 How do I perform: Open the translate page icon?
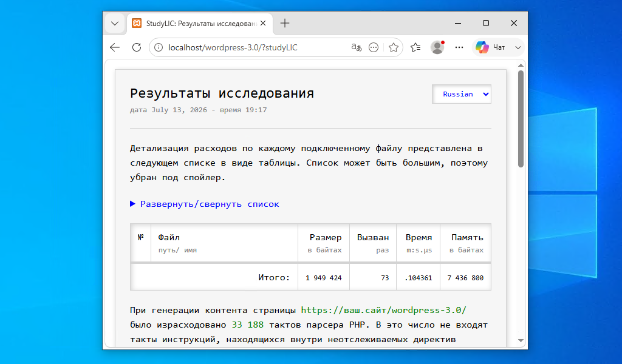tap(356, 47)
